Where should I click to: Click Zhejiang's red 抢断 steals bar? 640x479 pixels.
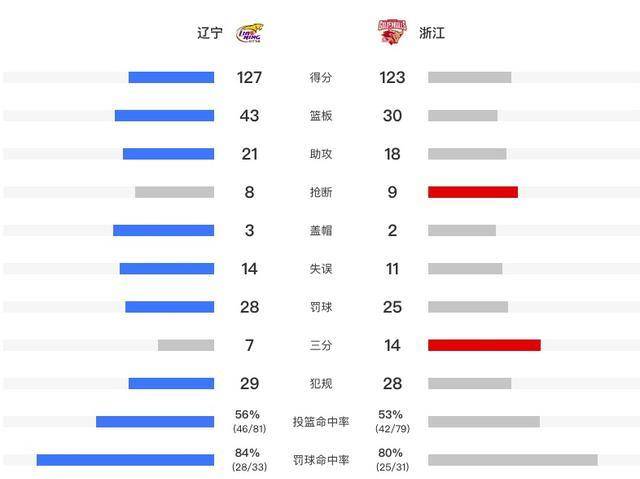click(473, 192)
